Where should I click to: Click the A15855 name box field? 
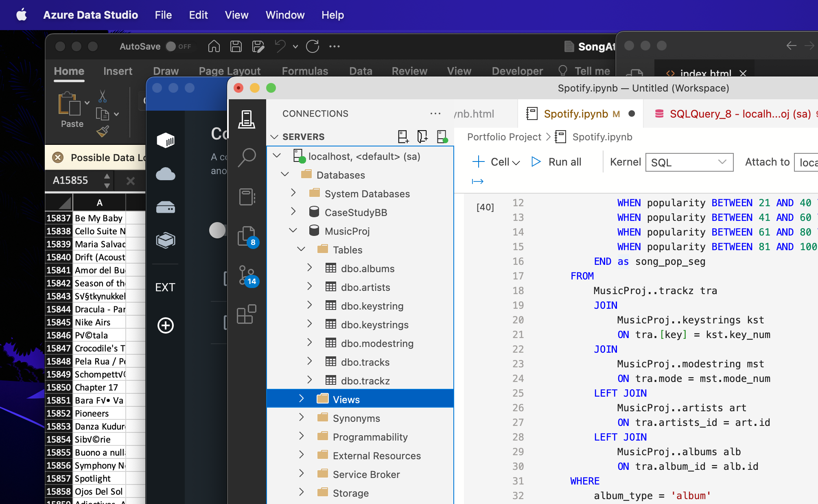click(70, 180)
